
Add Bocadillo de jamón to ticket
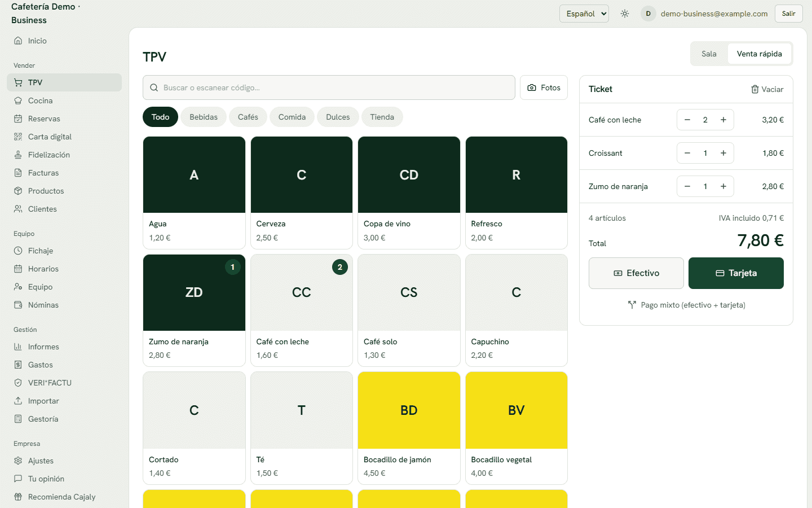tap(409, 428)
